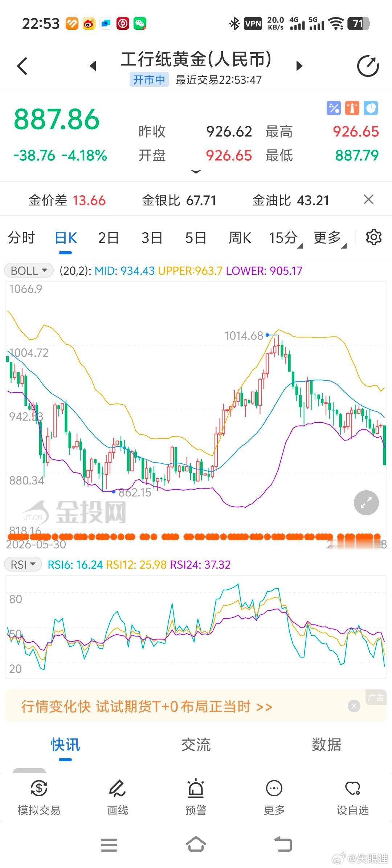Tap the 2026-05-30 chart start date
392x868 pixels.
click(x=36, y=544)
